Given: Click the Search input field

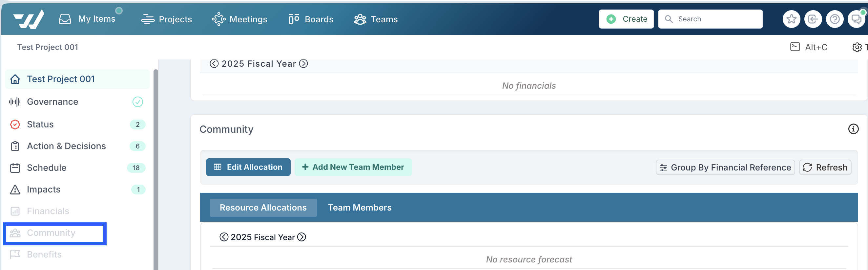Looking at the screenshot, I should click(x=710, y=19).
